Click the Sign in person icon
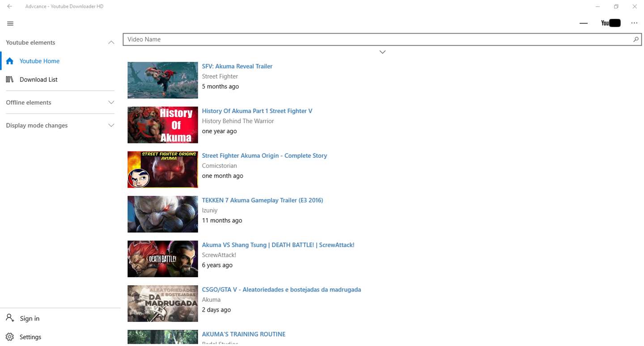This screenshot has height=346, width=644. point(10,318)
